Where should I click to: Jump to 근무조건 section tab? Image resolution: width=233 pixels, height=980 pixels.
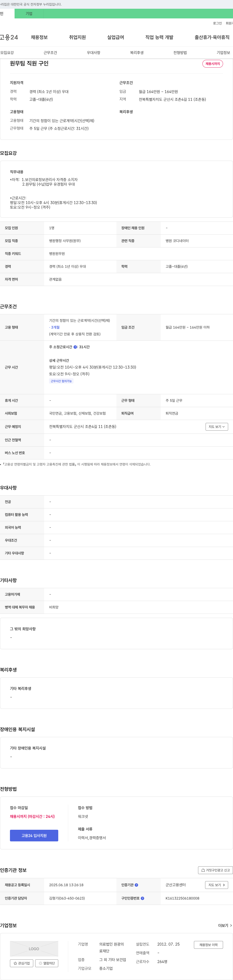50,53
